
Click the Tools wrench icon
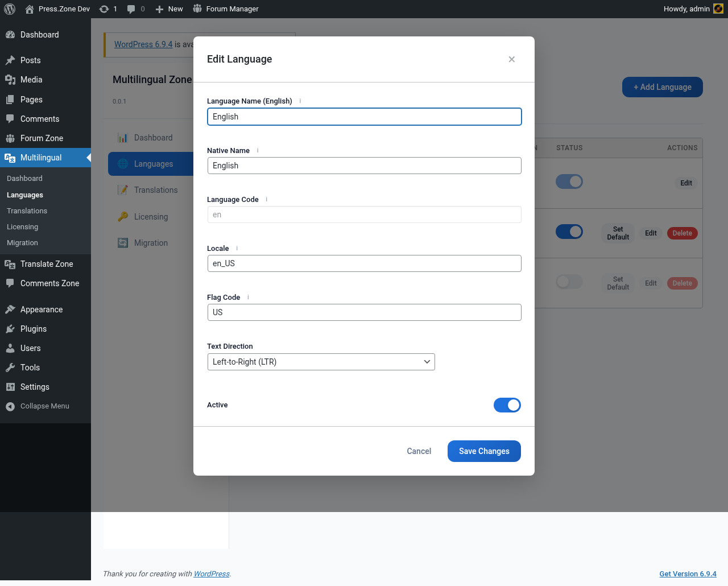pyautogui.click(x=10, y=368)
